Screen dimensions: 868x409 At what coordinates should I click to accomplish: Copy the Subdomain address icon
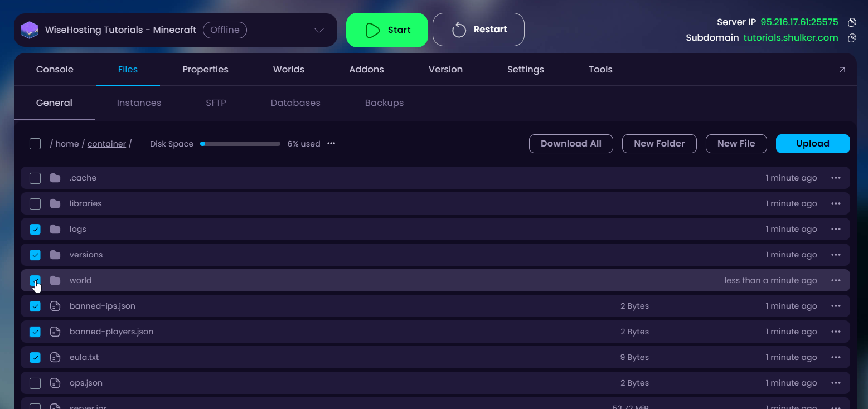(x=852, y=38)
